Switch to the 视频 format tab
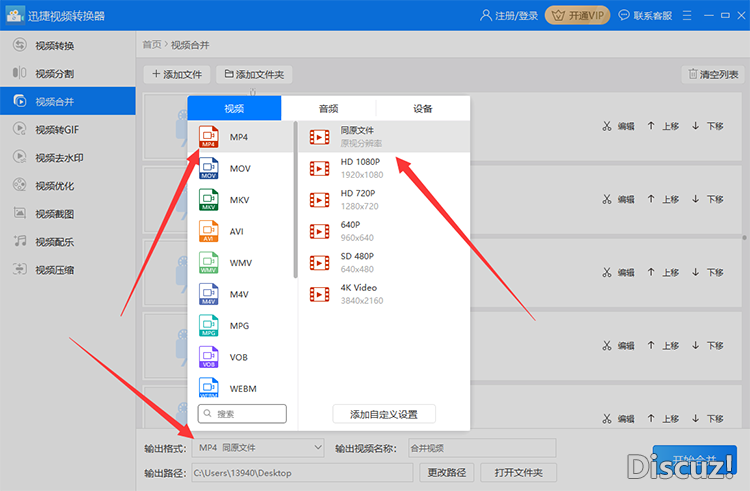This screenshot has height=491, width=750. [x=234, y=109]
